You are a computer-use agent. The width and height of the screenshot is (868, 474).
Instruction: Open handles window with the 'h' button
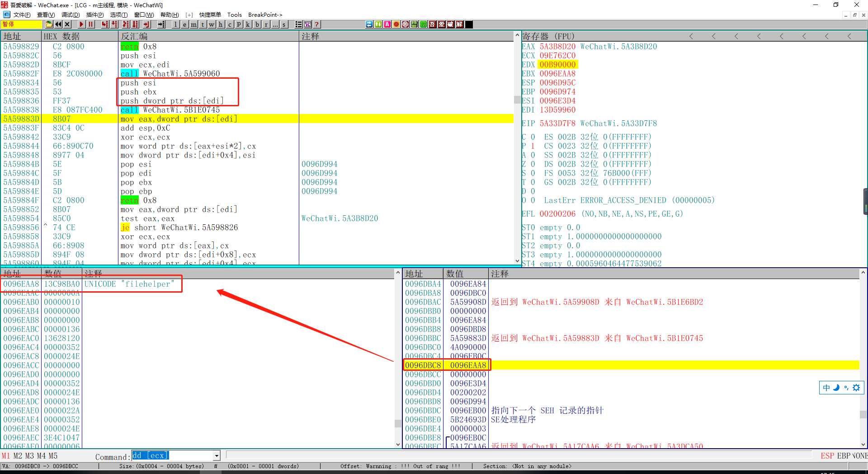click(221, 24)
